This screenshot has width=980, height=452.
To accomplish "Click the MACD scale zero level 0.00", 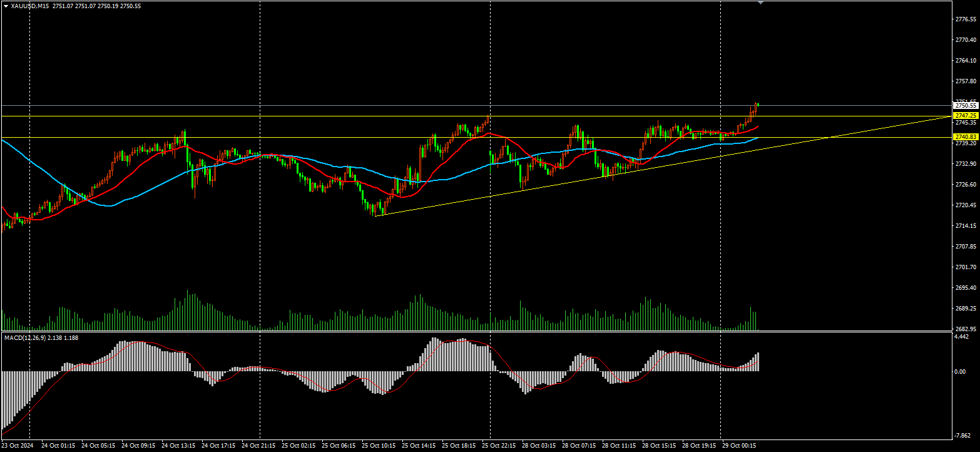I will [x=961, y=372].
